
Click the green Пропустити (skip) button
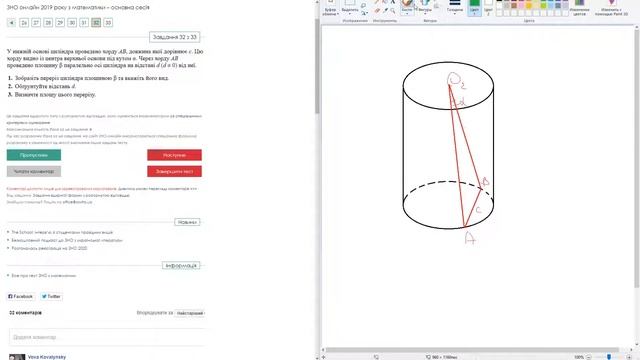click(x=34, y=155)
